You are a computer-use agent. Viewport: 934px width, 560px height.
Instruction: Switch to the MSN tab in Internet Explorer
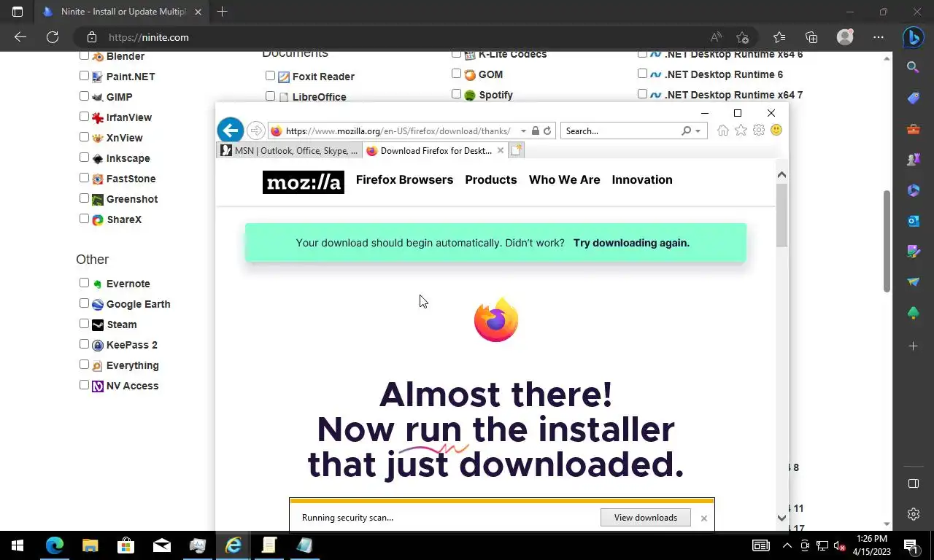(x=289, y=150)
